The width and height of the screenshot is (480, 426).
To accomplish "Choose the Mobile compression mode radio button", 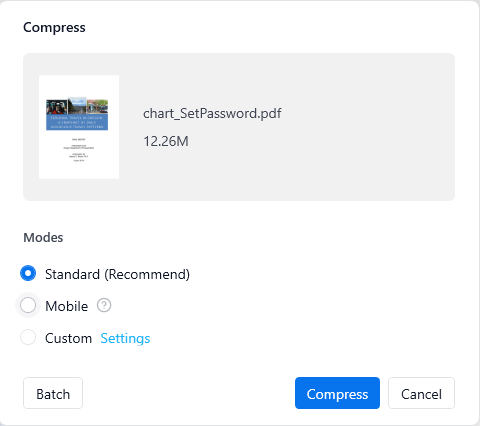I will coord(28,305).
